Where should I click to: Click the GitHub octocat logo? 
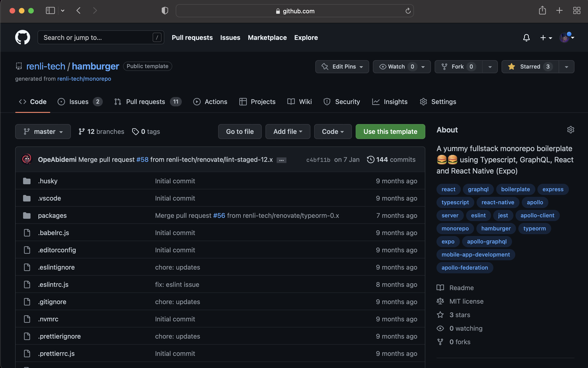pos(23,38)
